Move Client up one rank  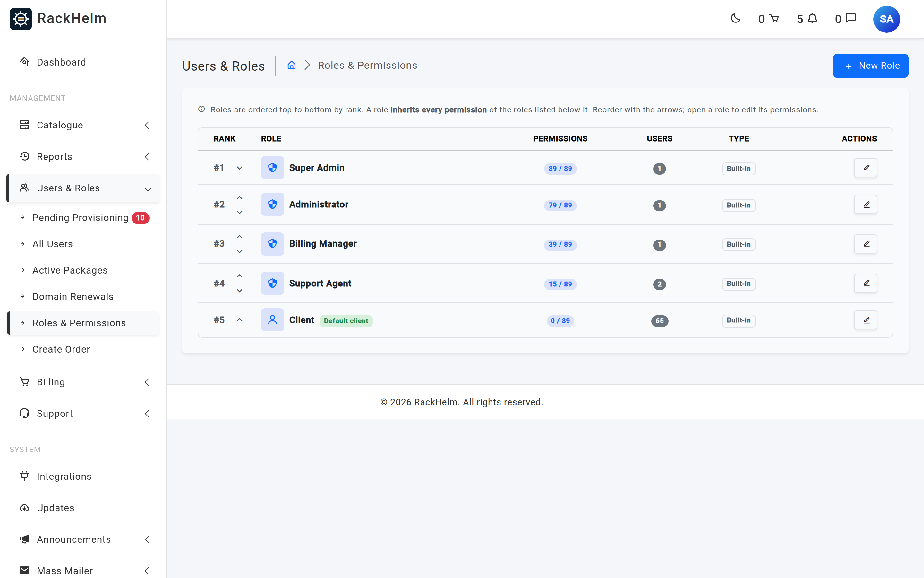[239, 320]
